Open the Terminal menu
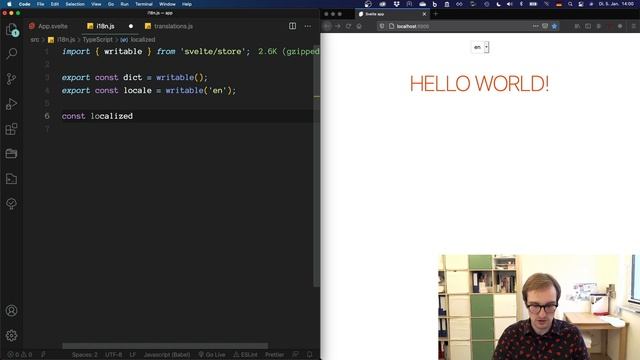640x360 pixels. tap(144, 4)
